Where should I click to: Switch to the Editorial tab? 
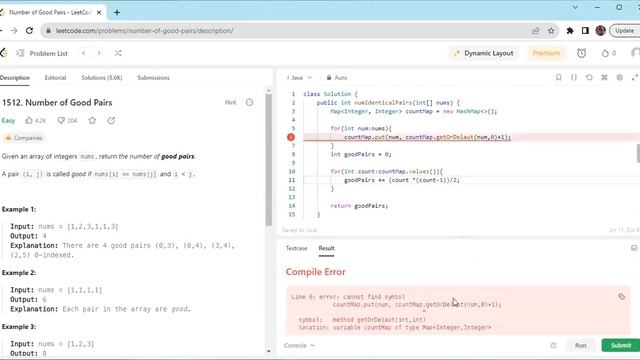click(55, 78)
